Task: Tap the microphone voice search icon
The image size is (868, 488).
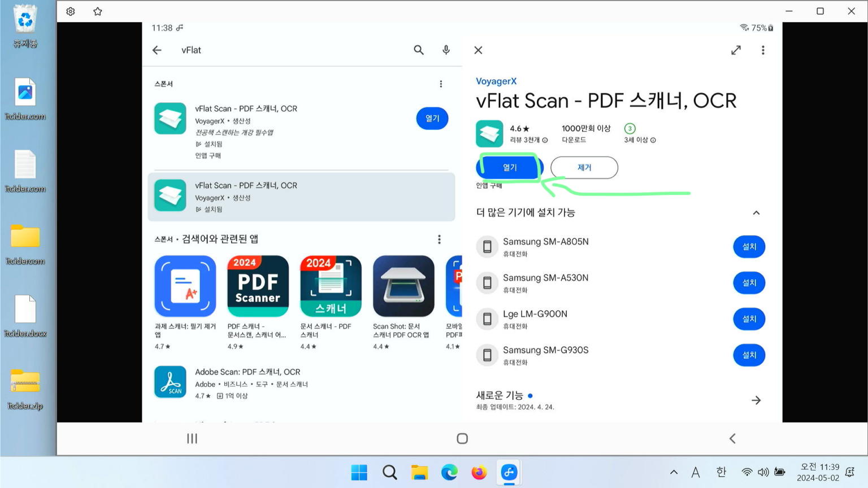Action: point(446,50)
